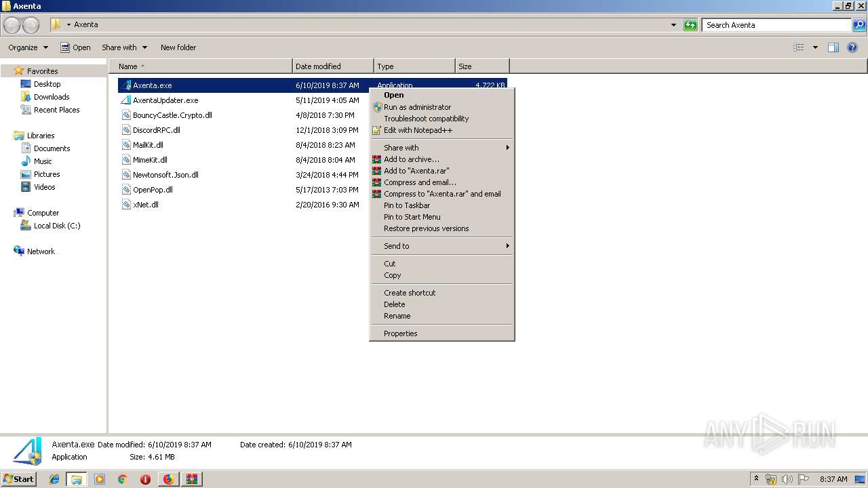Click the Action Center flag tray icon
The height and width of the screenshot is (488, 868).
tap(803, 479)
